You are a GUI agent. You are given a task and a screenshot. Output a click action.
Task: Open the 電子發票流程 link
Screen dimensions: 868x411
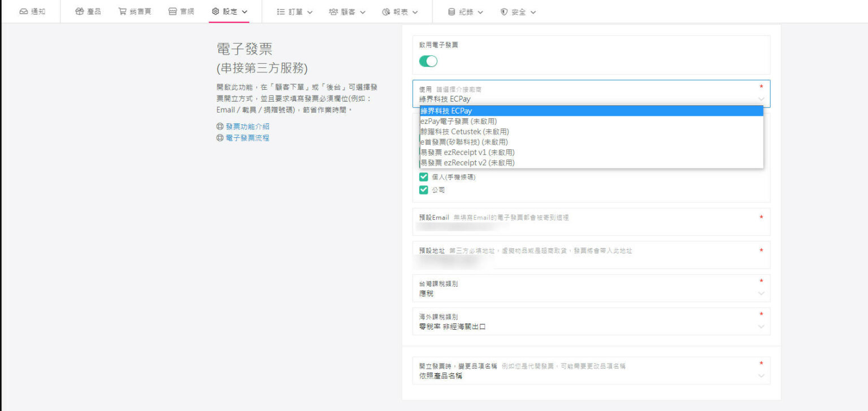click(x=248, y=138)
